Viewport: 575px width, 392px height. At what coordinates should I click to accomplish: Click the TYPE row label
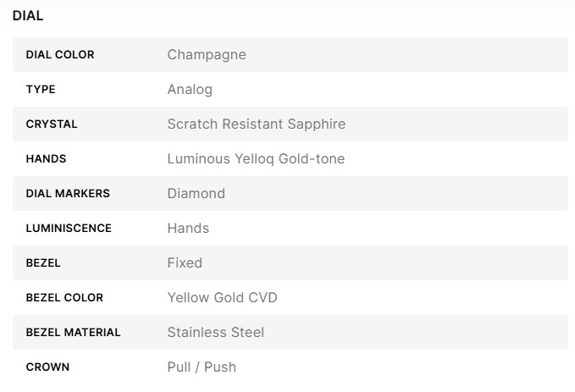(41, 90)
